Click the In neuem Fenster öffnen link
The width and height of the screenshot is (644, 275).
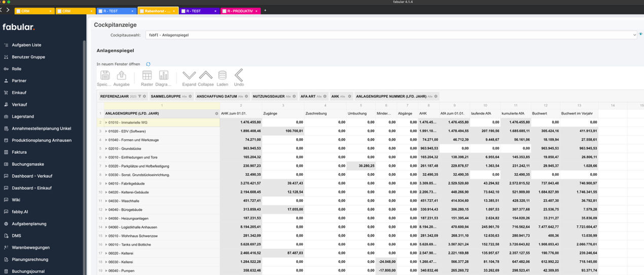pyautogui.click(x=118, y=64)
